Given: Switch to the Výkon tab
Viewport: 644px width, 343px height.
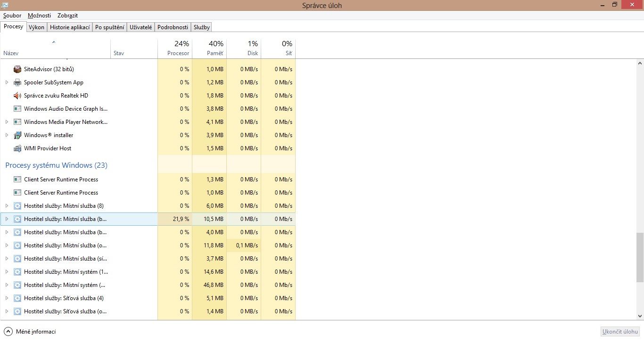Looking at the screenshot, I should [36, 27].
